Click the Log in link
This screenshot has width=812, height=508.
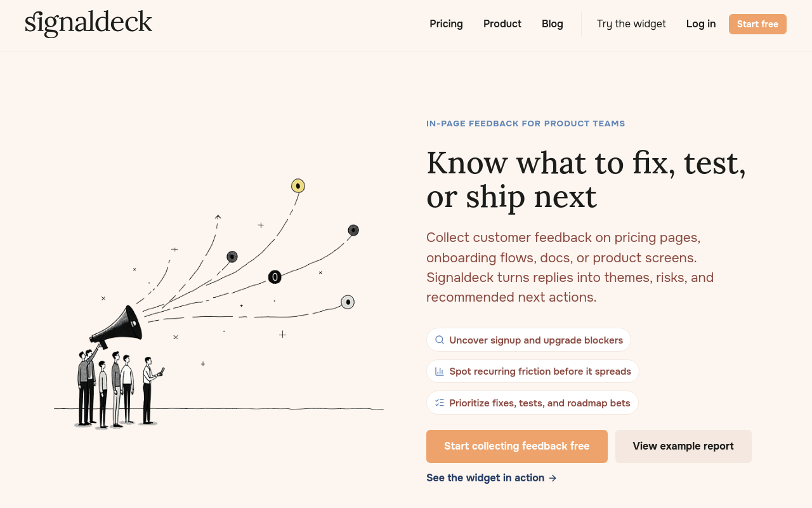coord(701,24)
